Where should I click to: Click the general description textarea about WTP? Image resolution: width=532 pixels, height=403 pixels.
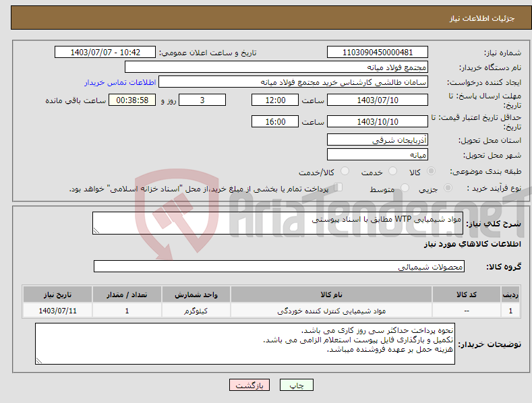(x=278, y=223)
